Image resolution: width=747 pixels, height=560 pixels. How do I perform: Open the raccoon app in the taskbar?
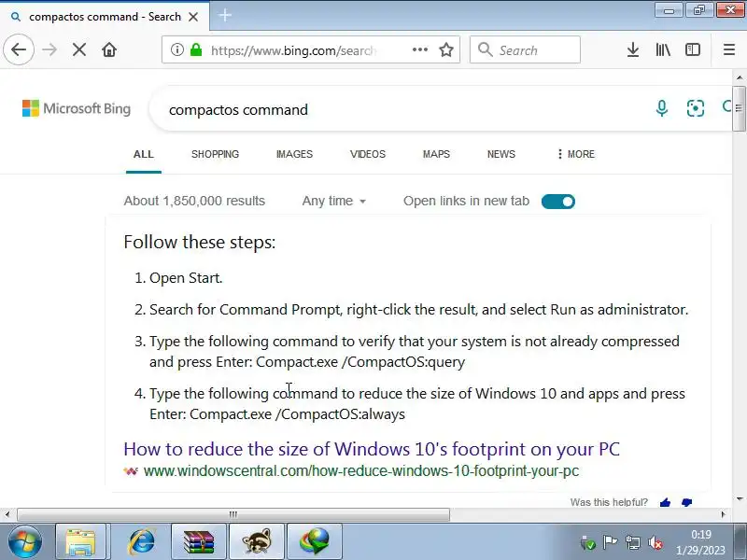pos(257,542)
